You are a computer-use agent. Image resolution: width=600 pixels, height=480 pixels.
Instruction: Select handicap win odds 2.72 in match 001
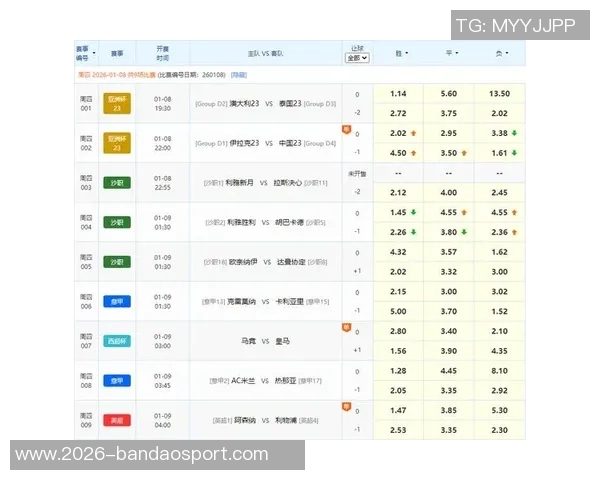398,114
